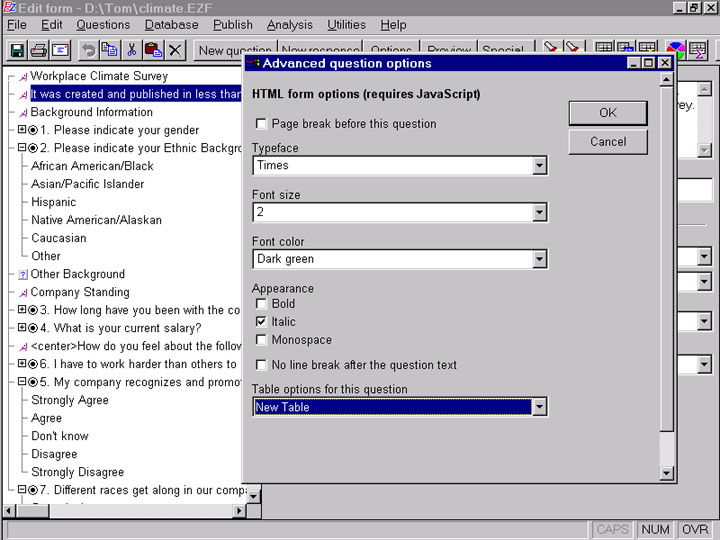Click the second pen/highlighter toolbar icon
Image resolution: width=720 pixels, height=540 pixels.
(x=572, y=47)
